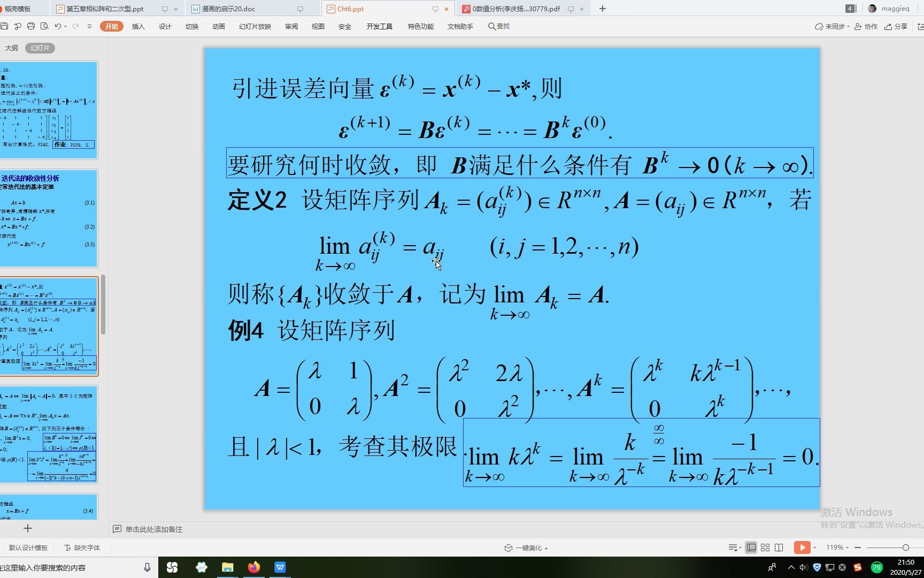Open File Explorer from the taskbar
924x578 pixels.
pyautogui.click(x=228, y=567)
